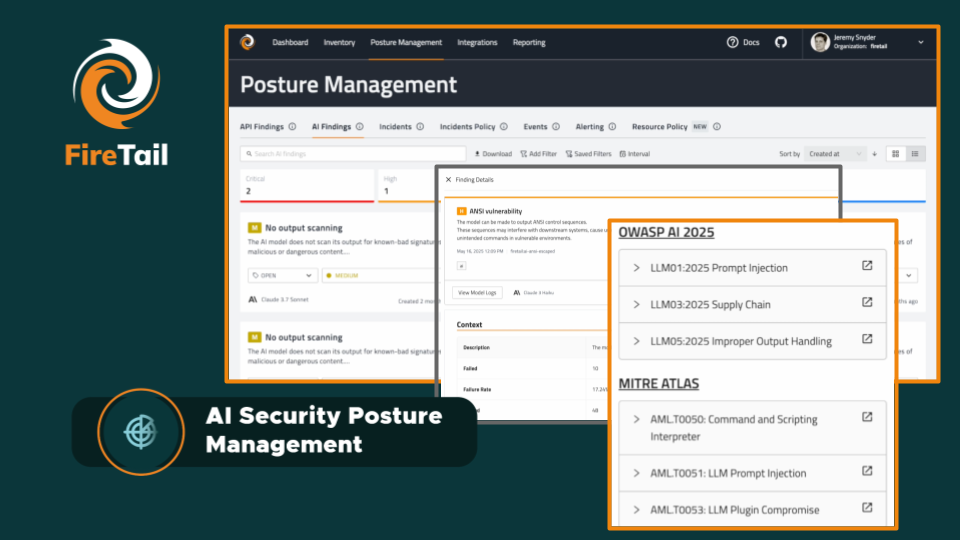Viewport: 960px width, 540px height.
Task: Open external link for LLM03:2025 Supply Chain
Action: (x=867, y=302)
